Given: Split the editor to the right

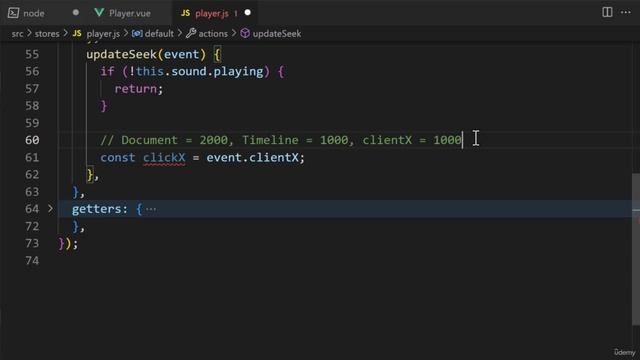Looking at the screenshot, I should click(607, 12).
